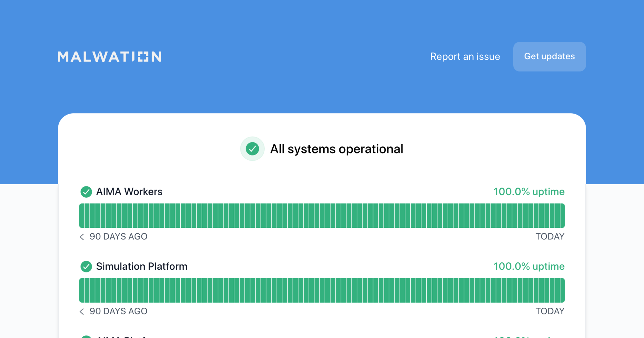
Task: Go back from 90 days ago for AIMA Workers
Action: point(82,237)
